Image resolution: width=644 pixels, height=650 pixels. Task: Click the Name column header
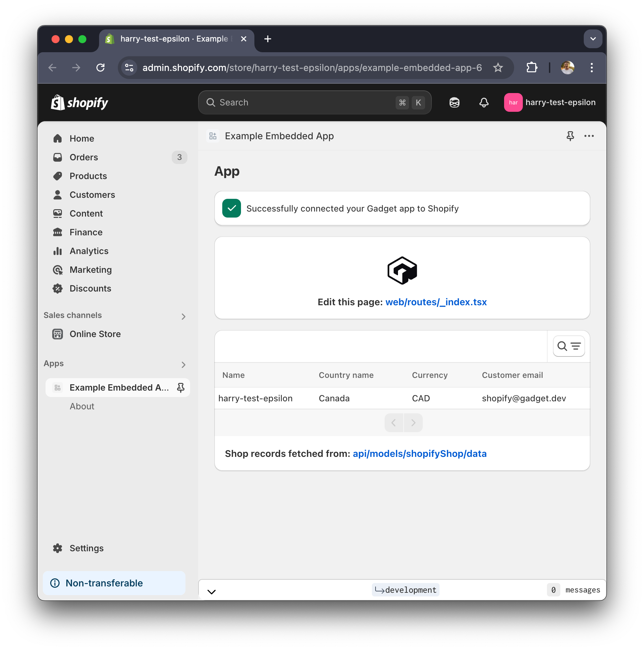click(x=233, y=376)
